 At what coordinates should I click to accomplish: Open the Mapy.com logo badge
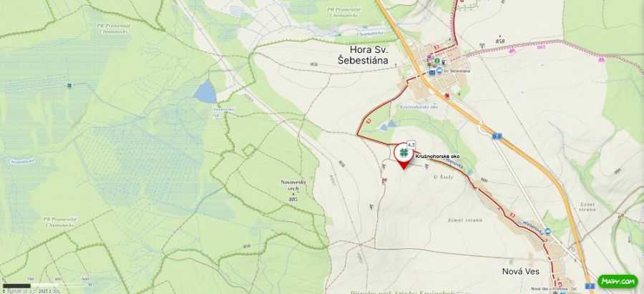617,281
